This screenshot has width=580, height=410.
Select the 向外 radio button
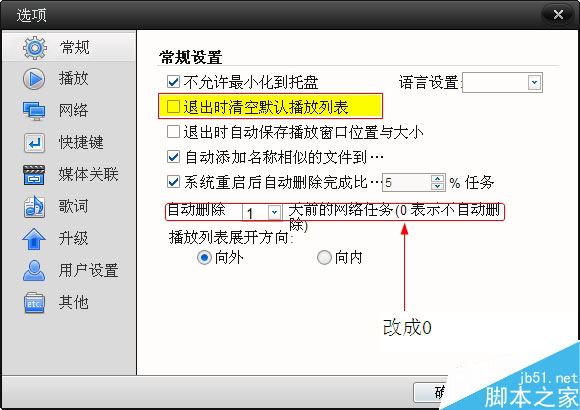click(x=204, y=258)
